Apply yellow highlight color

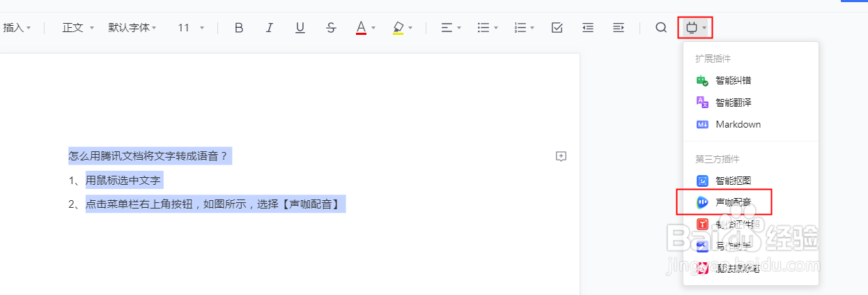398,28
